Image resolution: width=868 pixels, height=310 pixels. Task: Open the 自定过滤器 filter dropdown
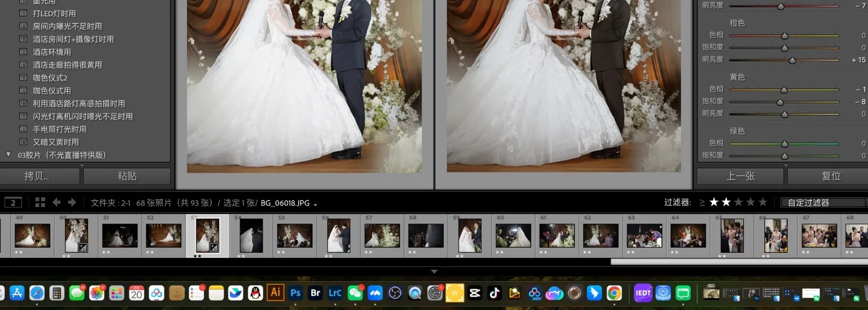click(x=824, y=203)
